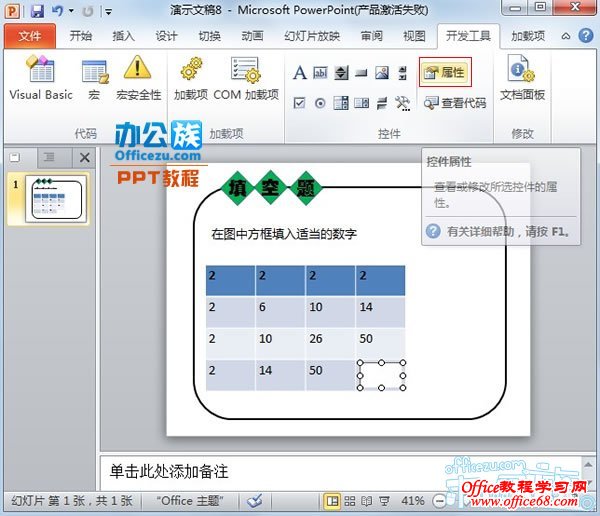Switch to the 切换 Transitions tab

209,36
